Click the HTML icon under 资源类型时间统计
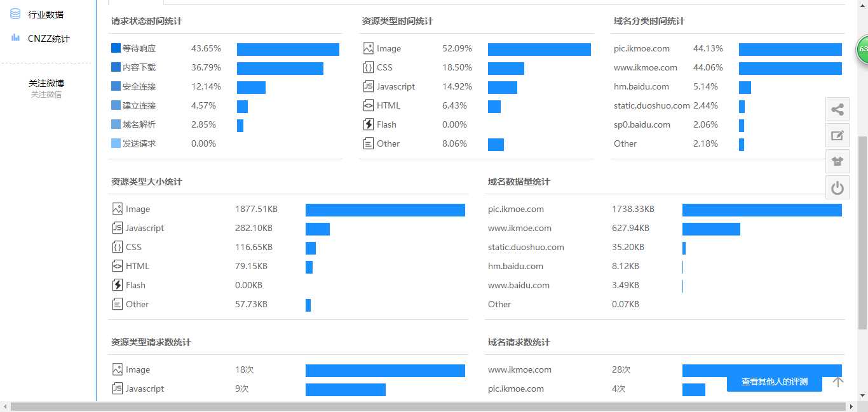 (369, 105)
